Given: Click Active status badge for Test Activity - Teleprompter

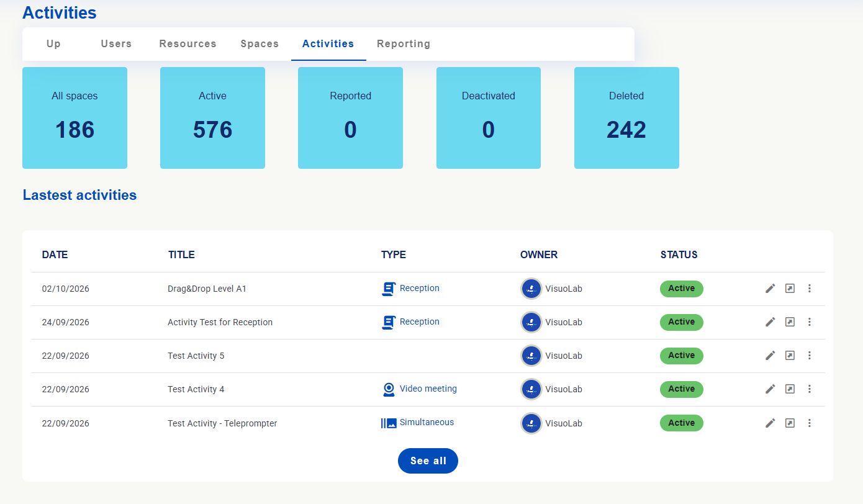Looking at the screenshot, I should [x=681, y=423].
